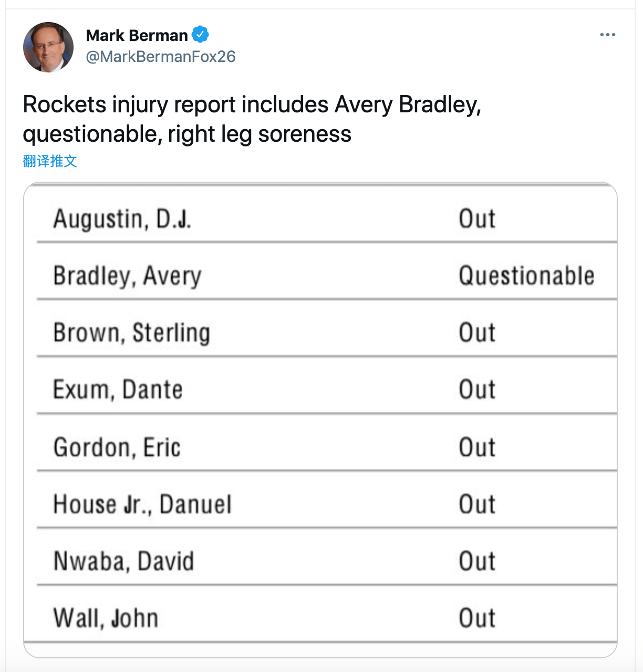Click the Out status beside Augustin, D.J.

(x=477, y=218)
